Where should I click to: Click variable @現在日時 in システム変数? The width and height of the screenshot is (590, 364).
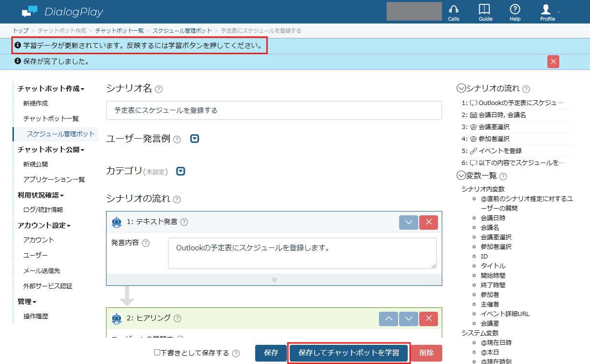pos(496,342)
